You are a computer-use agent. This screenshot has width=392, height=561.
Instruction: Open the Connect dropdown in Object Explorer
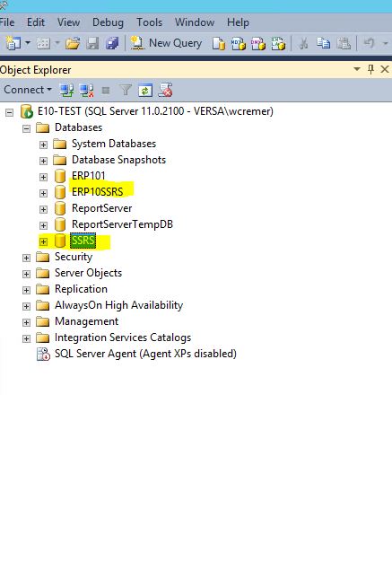coord(28,90)
